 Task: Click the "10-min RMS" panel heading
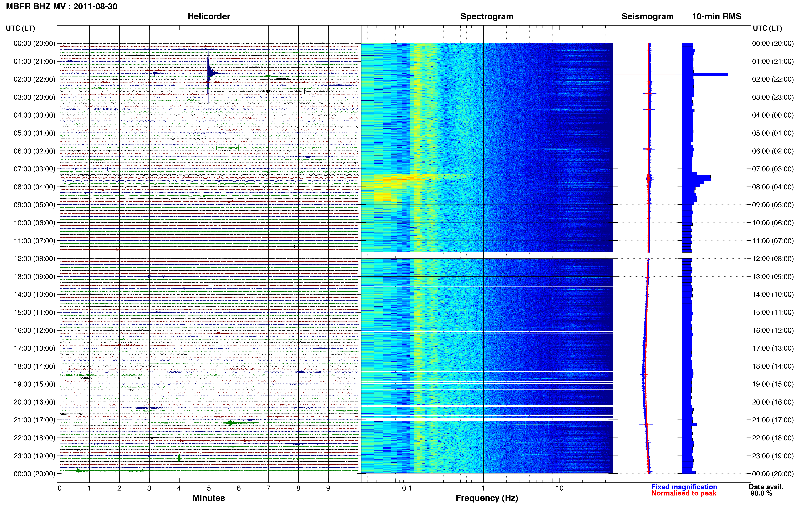point(717,16)
